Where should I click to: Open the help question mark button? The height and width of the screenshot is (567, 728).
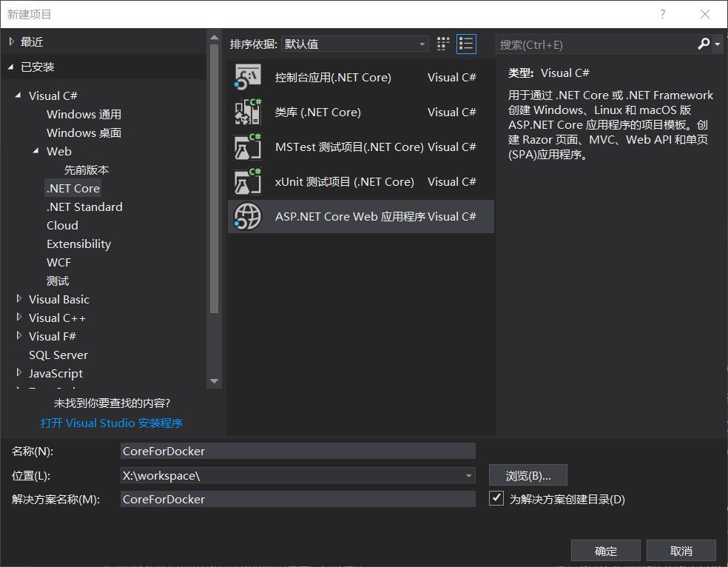(662, 14)
